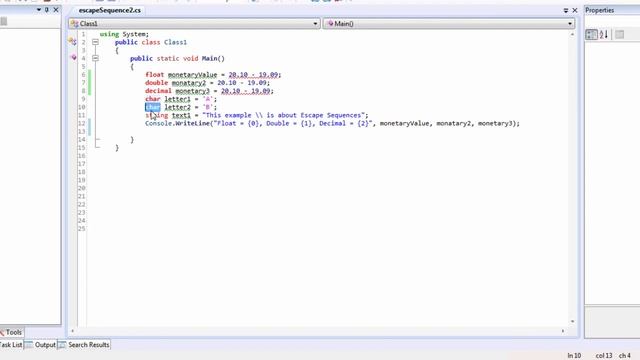
Task: Click the editor horizontal scrollbar left arrow
Action: pos(73,331)
